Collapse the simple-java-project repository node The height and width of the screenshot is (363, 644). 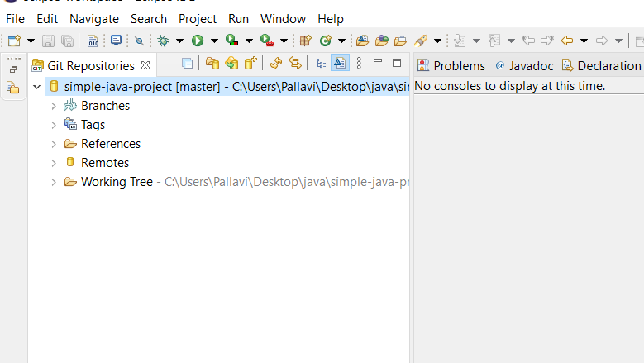(37, 87)
